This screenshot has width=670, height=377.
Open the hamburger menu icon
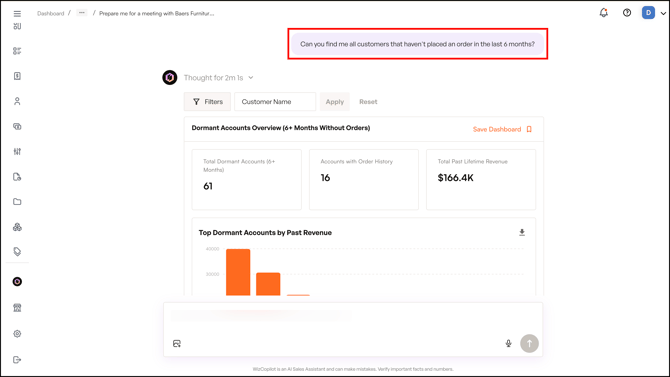click(x=17, y=14)
